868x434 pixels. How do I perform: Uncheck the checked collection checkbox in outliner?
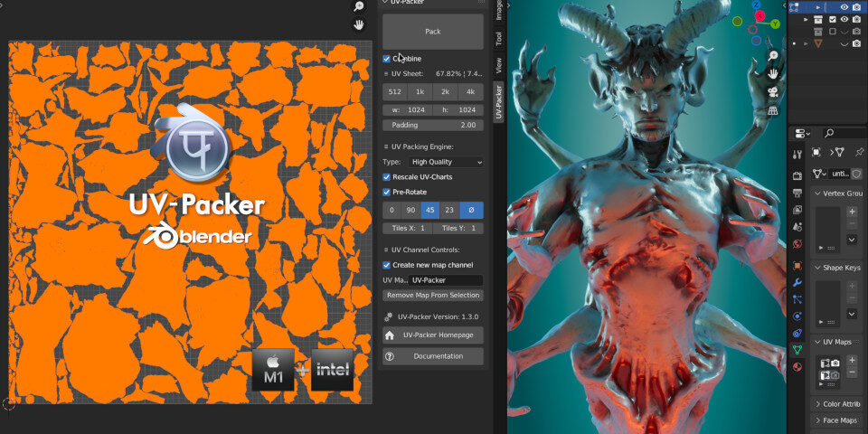point(833,19)
